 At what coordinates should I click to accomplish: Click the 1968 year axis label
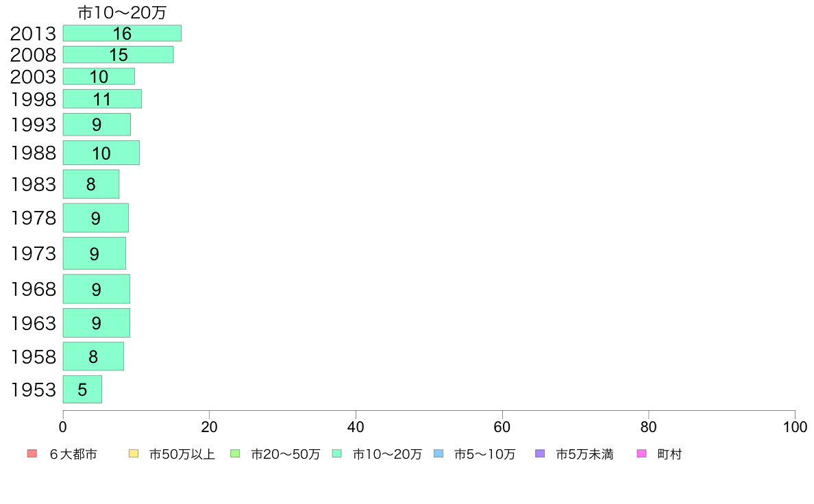click(x=33, y=289)
